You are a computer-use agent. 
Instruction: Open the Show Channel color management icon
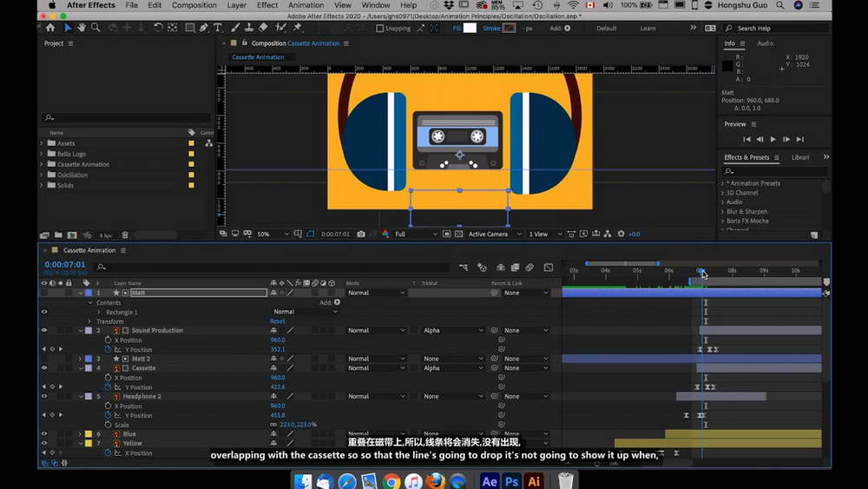click(385, 235)
